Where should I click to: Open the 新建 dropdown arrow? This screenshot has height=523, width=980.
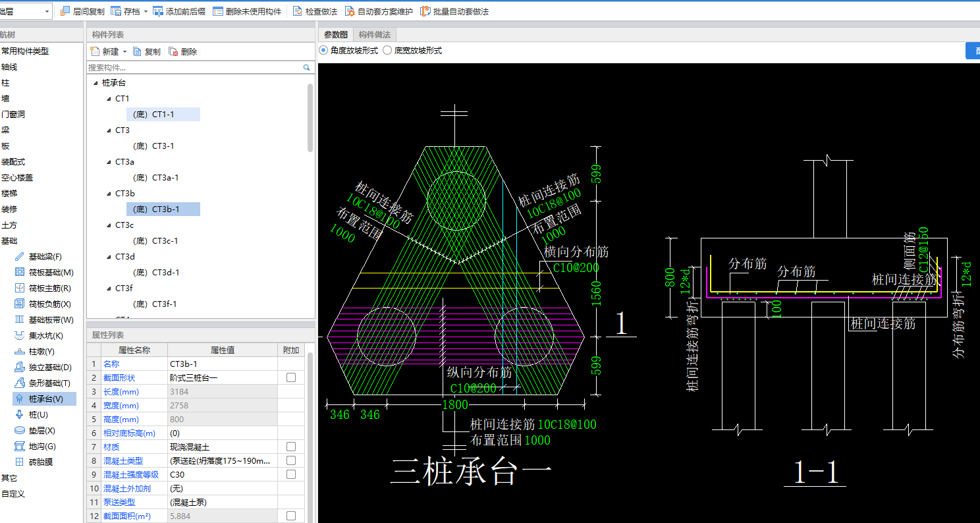[124, 51]
